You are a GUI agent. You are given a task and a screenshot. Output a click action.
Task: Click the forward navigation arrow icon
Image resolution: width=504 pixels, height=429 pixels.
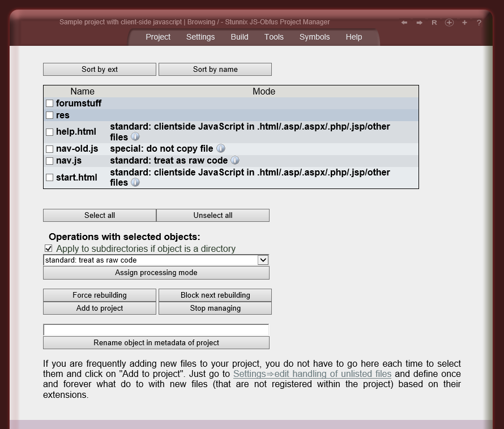pyautogui.click(x=418, y=22)
